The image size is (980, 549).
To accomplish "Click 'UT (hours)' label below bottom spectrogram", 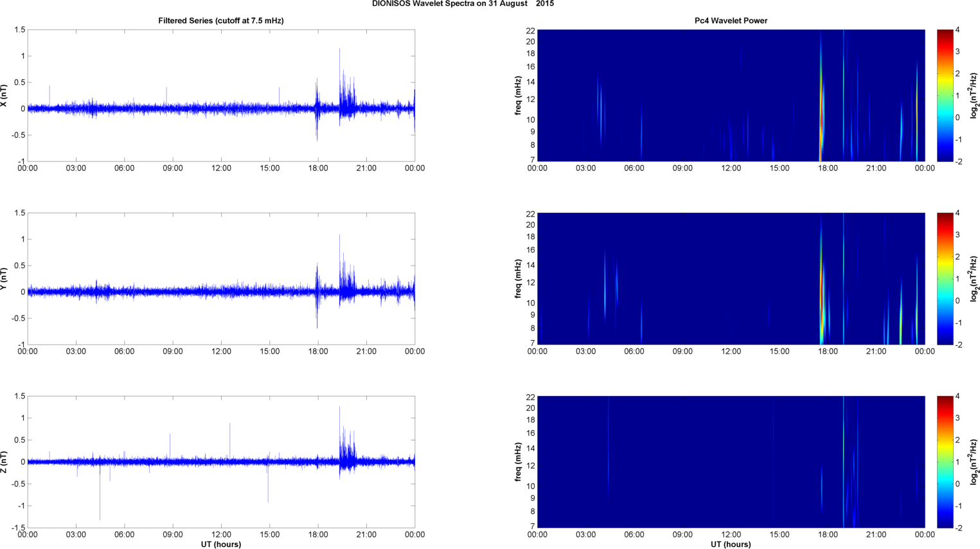I will click(731, 544).
